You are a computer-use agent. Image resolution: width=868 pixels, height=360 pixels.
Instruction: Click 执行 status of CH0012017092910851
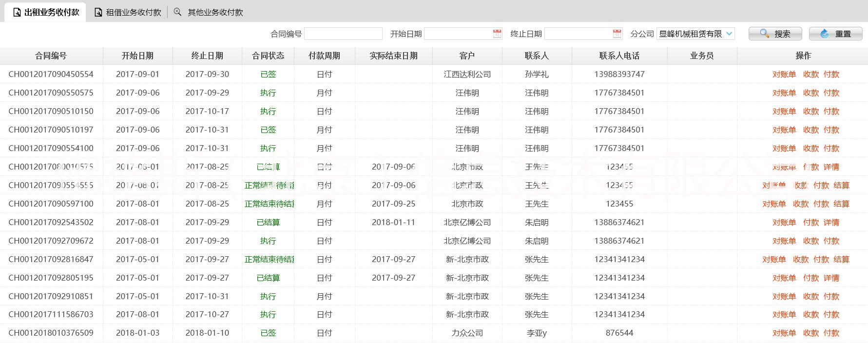pyautogui.click(x=268, y=296)
